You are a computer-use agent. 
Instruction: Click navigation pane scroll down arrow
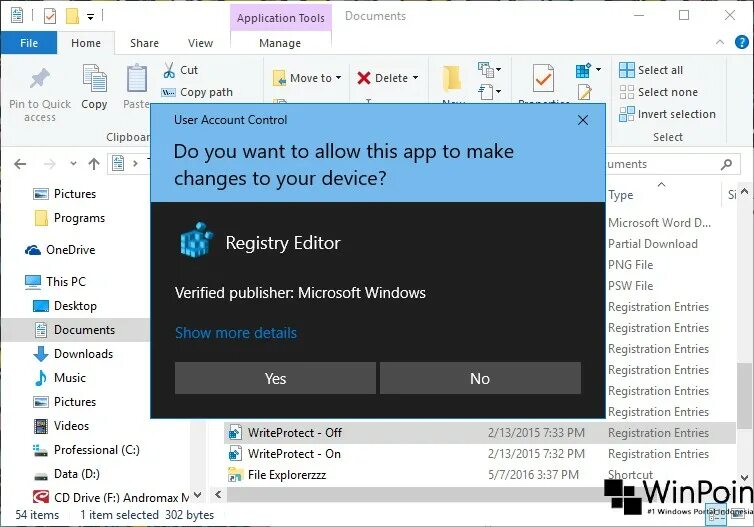198,494
